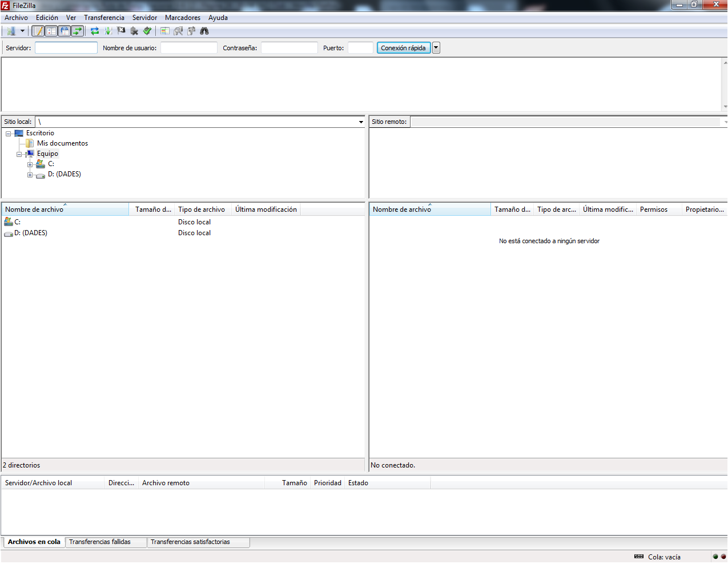The height and width of the screenshot is (564, 728).
Task: Focus the Puerto input field
Action: point(361,48)
